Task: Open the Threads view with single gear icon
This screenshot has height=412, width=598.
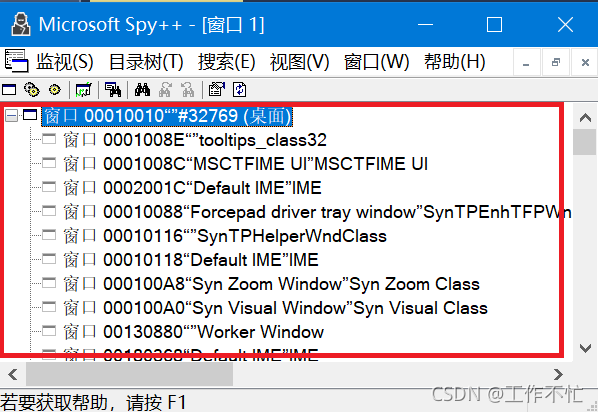Action: click(55, 90)
